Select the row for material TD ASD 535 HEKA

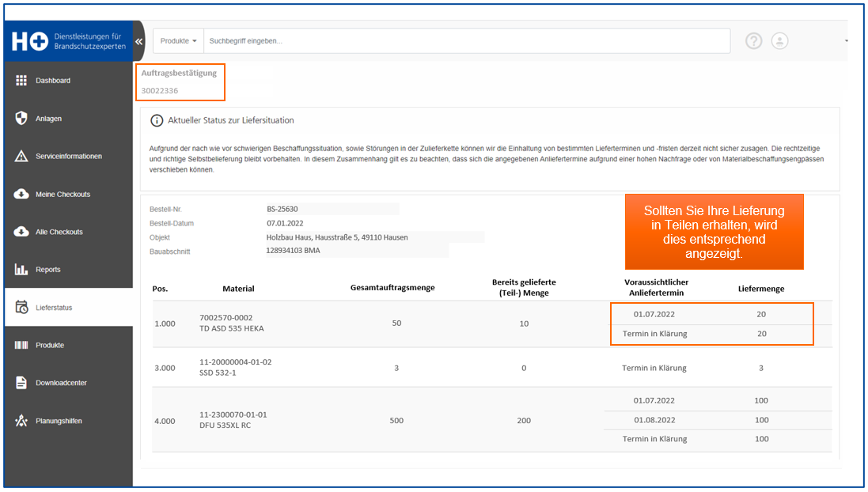[x=492, y=324]
